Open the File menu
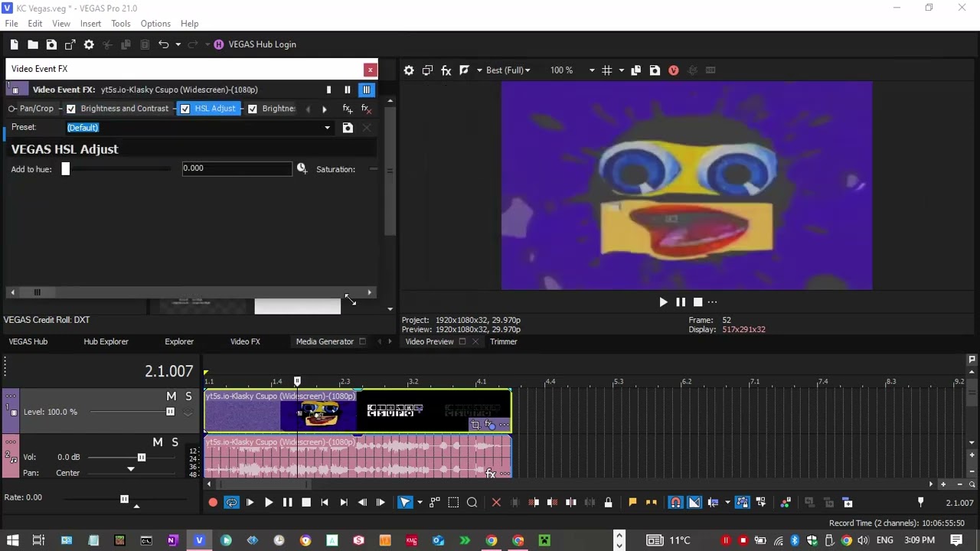Viewport: 980px width, 551px height. (11, 24)
